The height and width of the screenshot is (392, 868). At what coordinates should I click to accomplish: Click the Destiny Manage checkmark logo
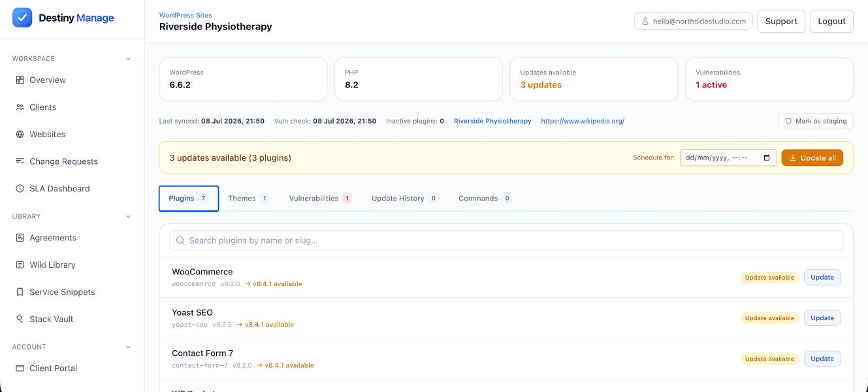[x=22, y=18]
